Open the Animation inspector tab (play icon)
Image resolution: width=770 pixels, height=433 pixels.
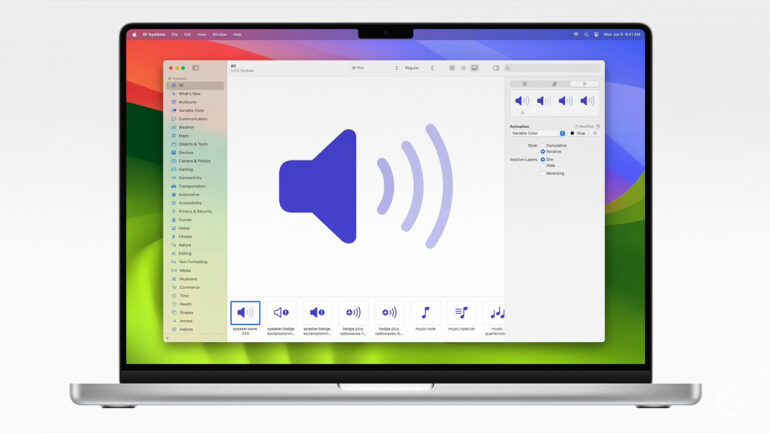click(x=585, y=84)
